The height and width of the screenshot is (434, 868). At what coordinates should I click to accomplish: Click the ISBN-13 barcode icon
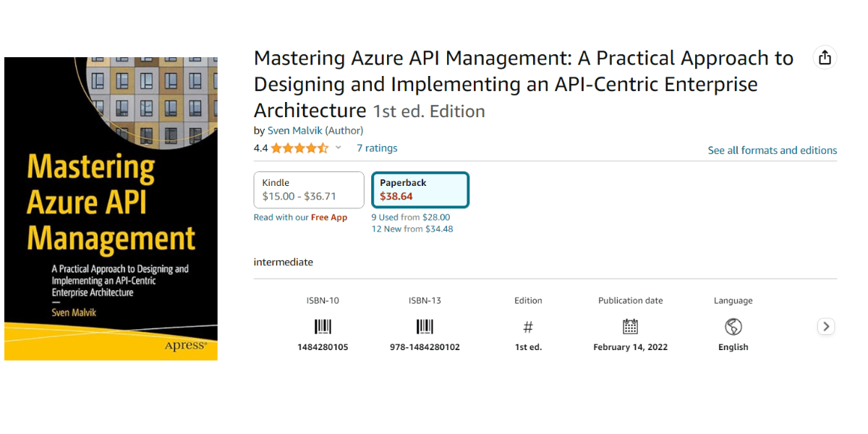[x=425, y=326]
